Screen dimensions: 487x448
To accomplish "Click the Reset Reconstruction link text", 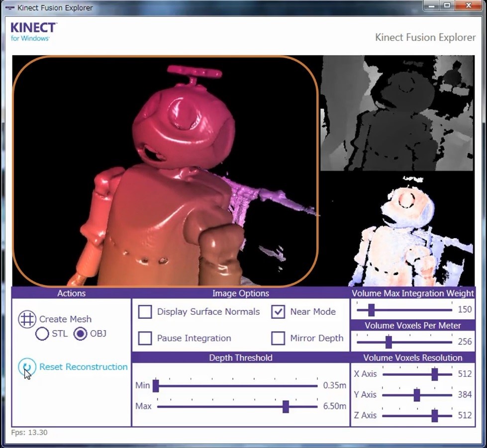I will point(84,367).
